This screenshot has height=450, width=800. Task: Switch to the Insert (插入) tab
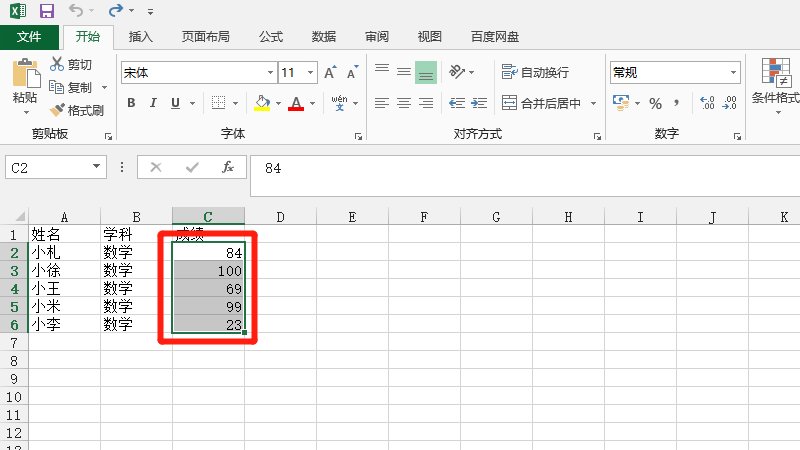pos(141,37)
